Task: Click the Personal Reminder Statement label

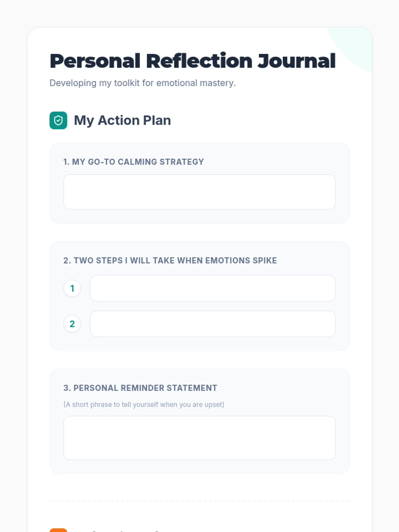Action: pyautogui.click(x=140, y=388)
